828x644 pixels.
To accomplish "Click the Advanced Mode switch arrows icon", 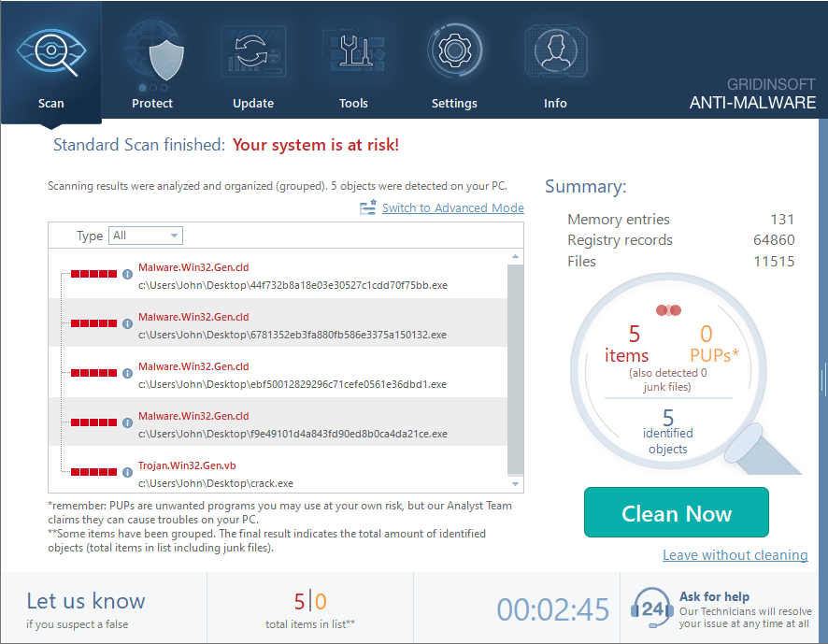I will (x=368, y=207).
